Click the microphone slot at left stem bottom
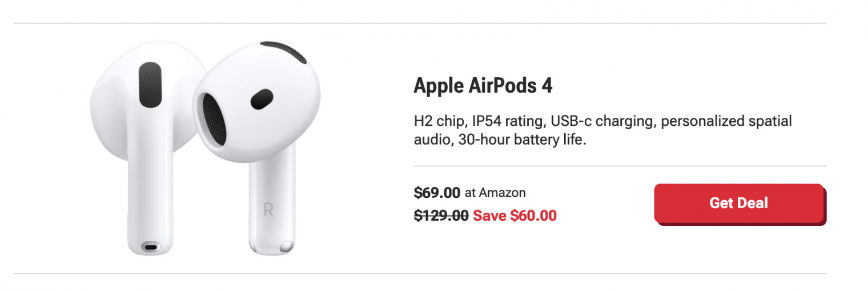 click(150, 247)
